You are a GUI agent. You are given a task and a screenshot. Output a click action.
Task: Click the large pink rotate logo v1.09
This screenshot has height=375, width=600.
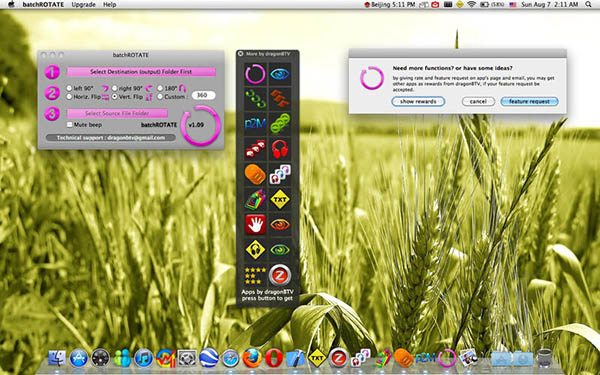201,126
